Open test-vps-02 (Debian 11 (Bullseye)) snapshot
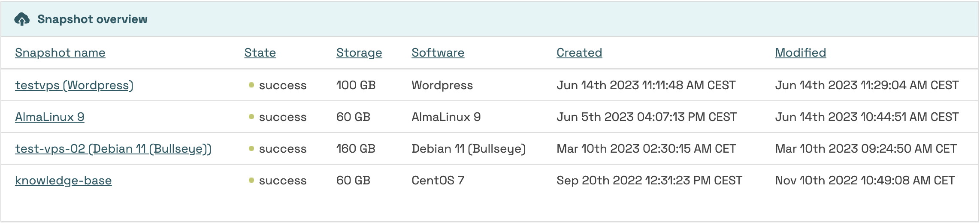 pyautogui.click(x=113, y=149)
